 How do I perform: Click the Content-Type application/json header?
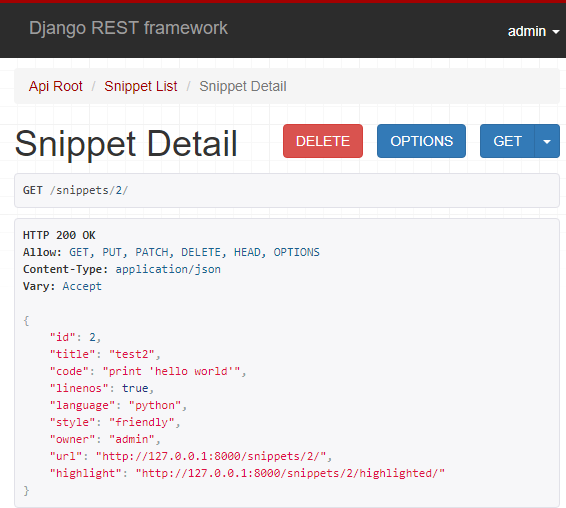(122, 269)
